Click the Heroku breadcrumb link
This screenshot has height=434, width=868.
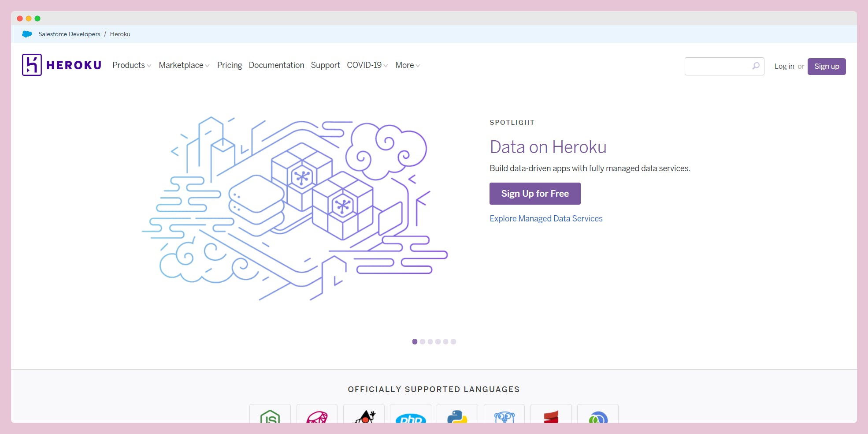[120, 34]
